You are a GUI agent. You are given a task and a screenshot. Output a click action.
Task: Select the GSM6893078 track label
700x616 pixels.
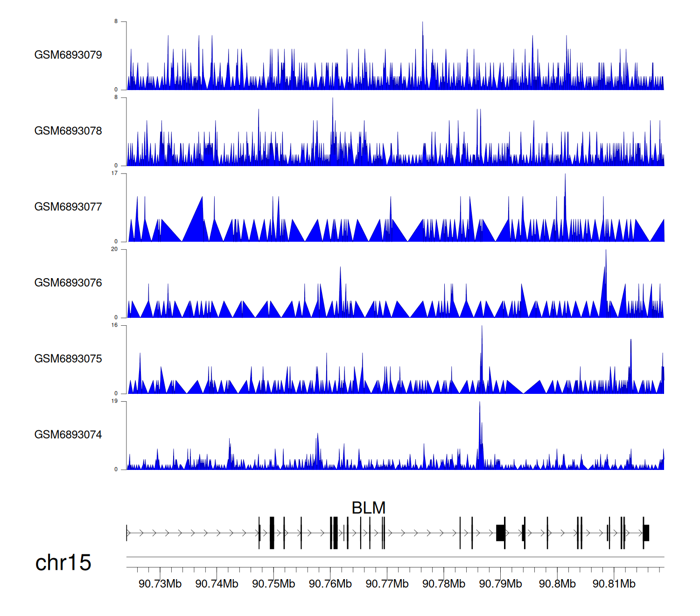[x=68, y=131]
